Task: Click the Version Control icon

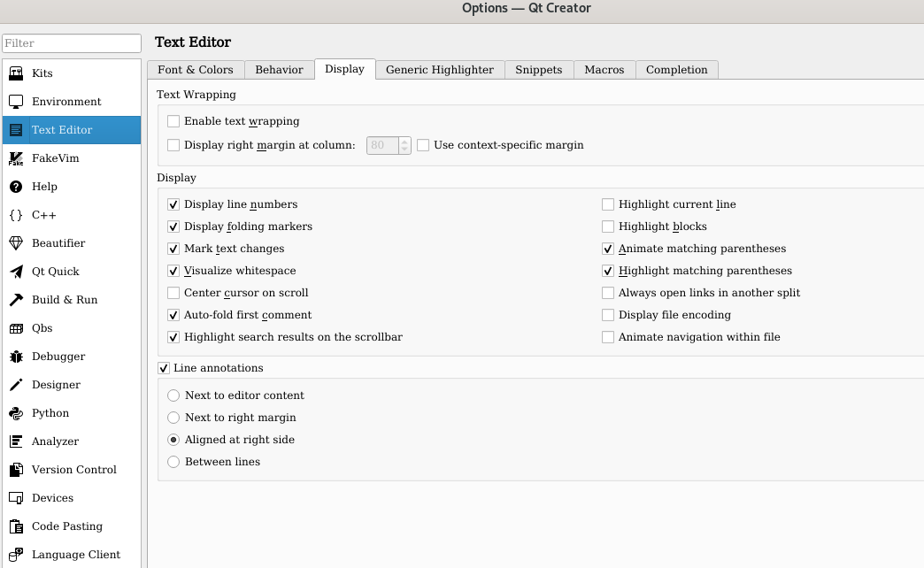Action: 16,470
